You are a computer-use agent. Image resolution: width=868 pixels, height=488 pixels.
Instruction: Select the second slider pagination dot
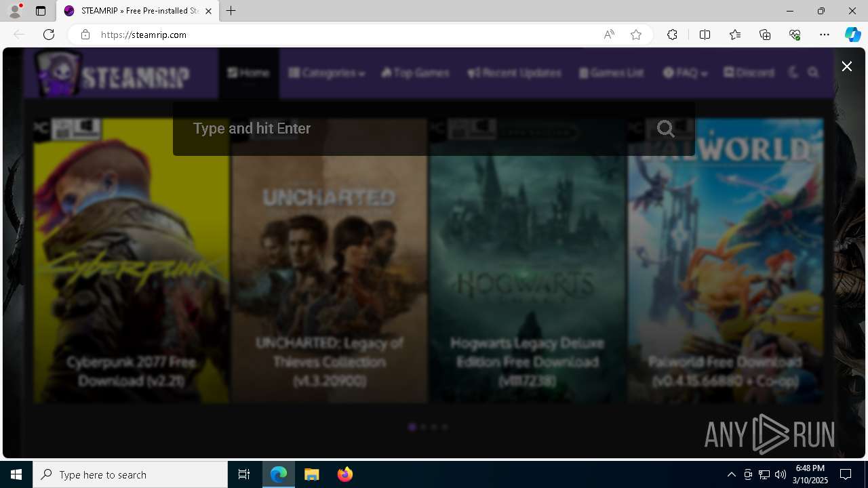(423, 427)
